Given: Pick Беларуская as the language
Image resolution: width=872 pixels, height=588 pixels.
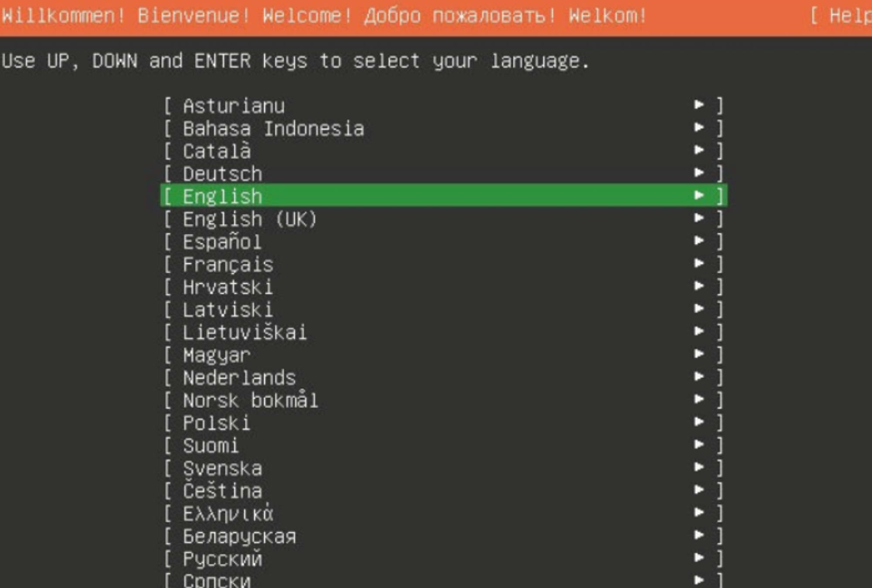Looking at the screenshot, I should point(443,537).
